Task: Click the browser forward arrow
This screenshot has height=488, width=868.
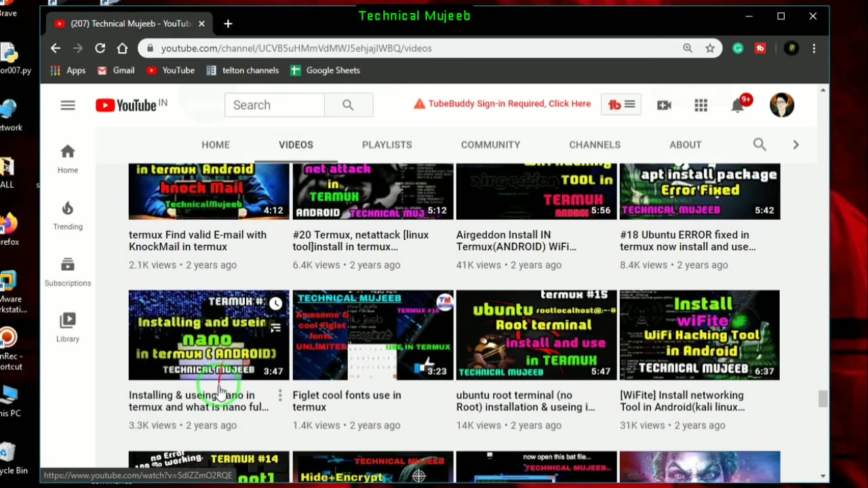Action: (78, 48)
